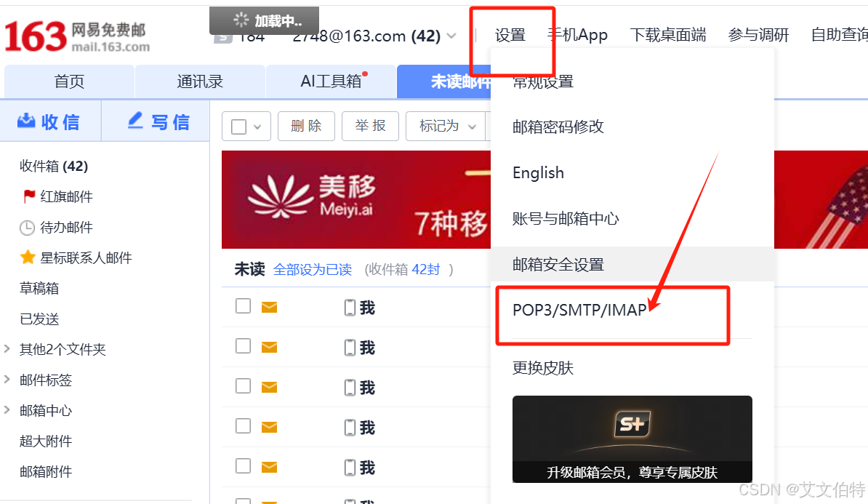
Task: Tick the select-all checkbox in the toolbar
Action: (238, 127)
